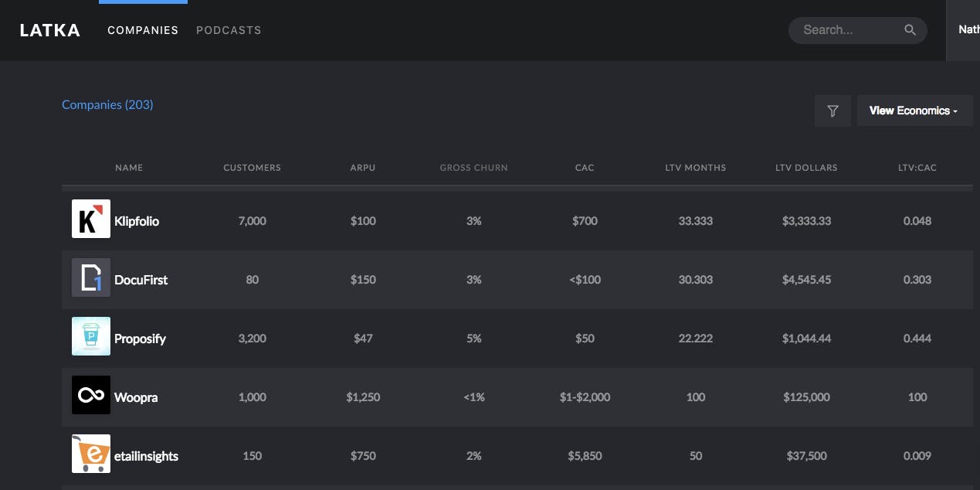The image size is (980, 490).
Task: Click the DocuFirst logo icon
Action: pos(91,277)
